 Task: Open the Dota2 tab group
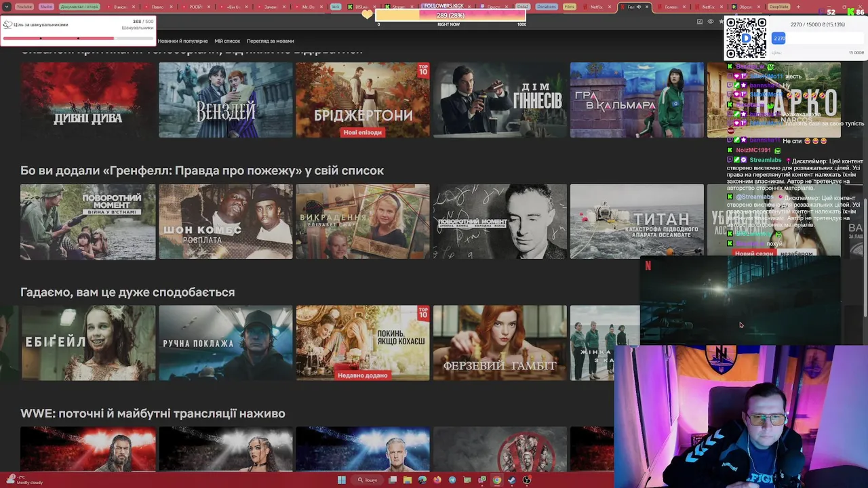(x=522, y=7)
